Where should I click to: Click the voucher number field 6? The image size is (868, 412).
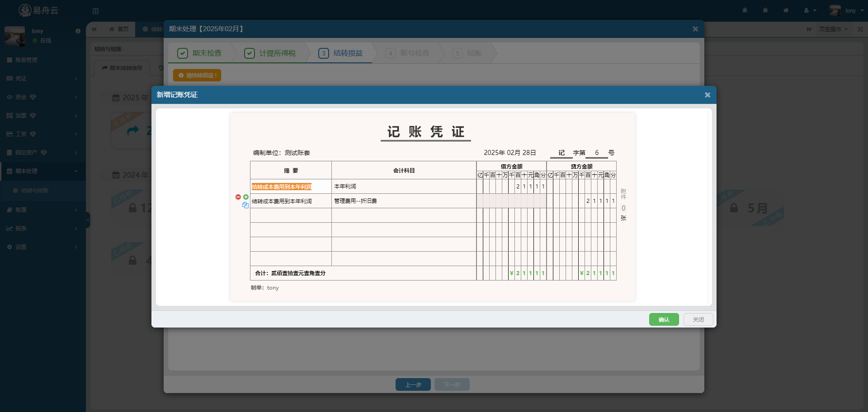coord(597,153)
